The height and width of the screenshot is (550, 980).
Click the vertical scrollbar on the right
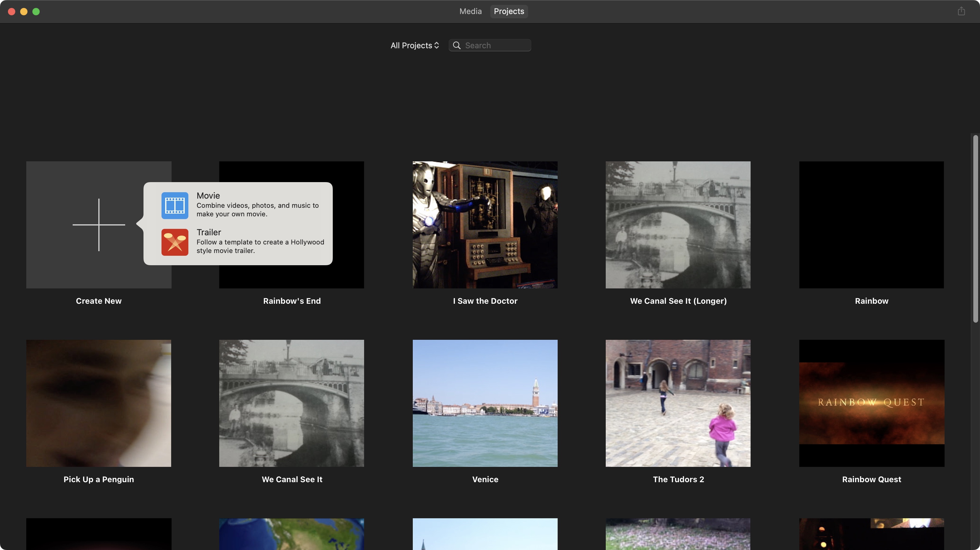[x=975, y=229]
